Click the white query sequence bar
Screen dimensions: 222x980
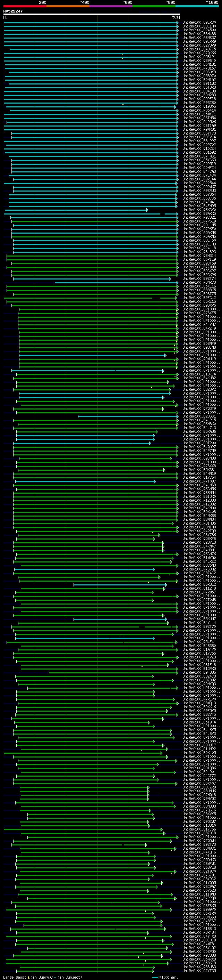pyautogui.click(x=92, y=15)
